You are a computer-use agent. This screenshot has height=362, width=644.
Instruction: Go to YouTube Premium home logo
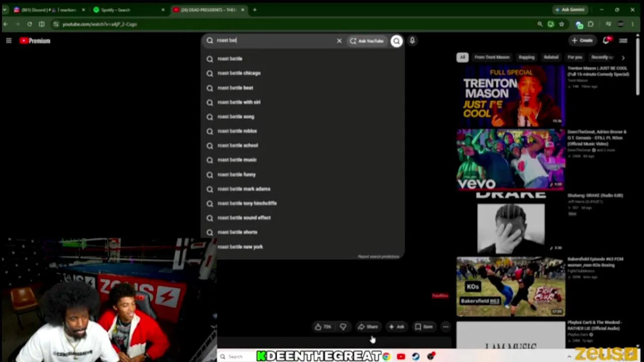pyautogui.click(x=35, y=41)
